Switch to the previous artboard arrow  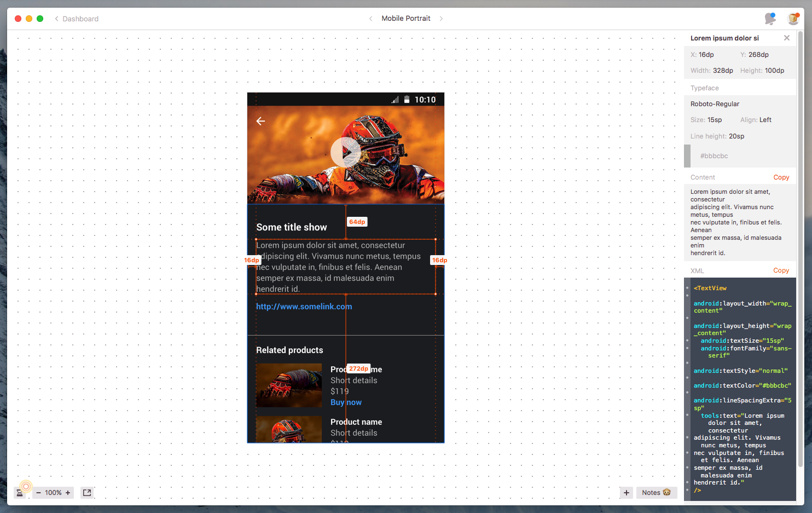pyautogui.click(x=371, y=19)
